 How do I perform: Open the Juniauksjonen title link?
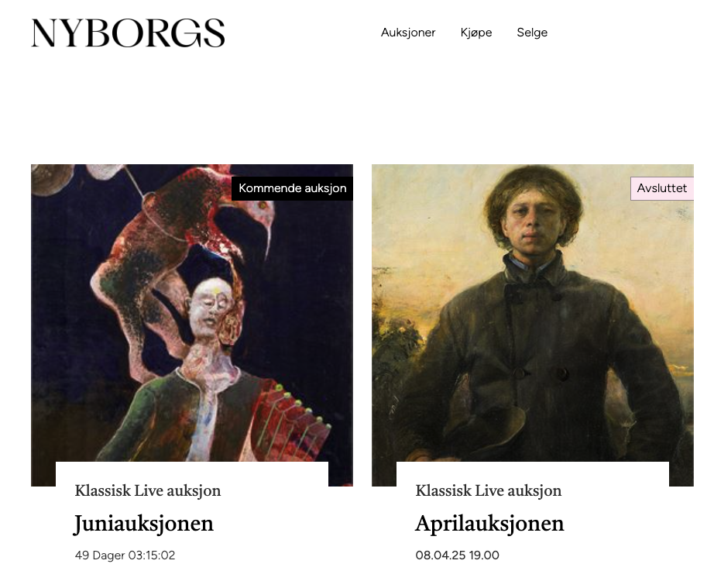pyautogui.click(x=143, y=523)
